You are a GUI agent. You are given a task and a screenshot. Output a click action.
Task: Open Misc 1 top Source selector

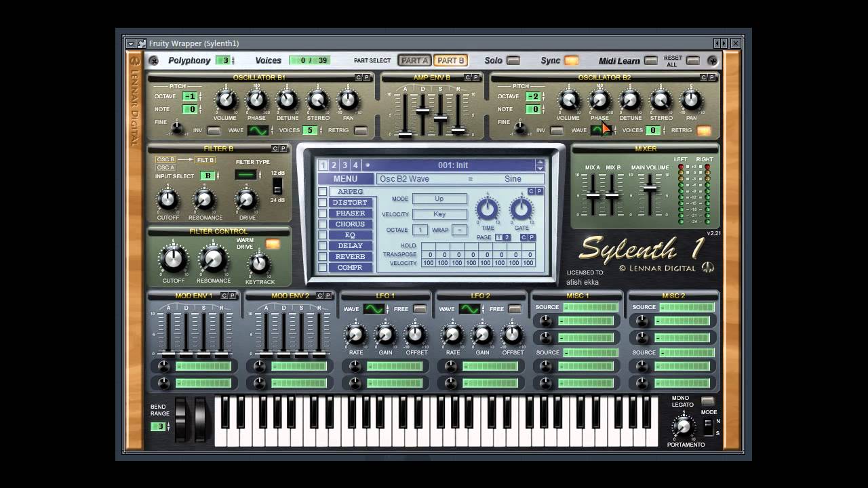click(x=591, y=307)
